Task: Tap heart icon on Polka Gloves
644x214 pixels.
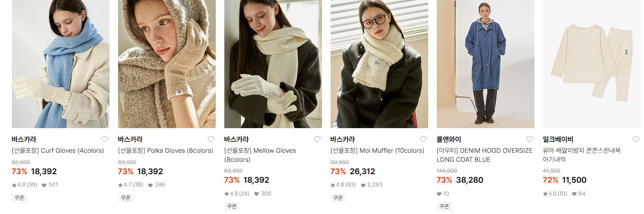Action: [x=211, y=140]
